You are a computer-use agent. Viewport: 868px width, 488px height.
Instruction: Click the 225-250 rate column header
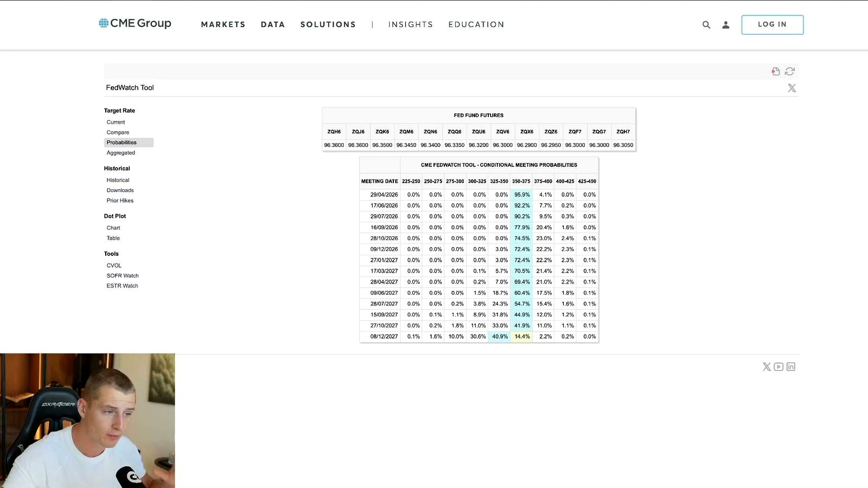(411, 182)
